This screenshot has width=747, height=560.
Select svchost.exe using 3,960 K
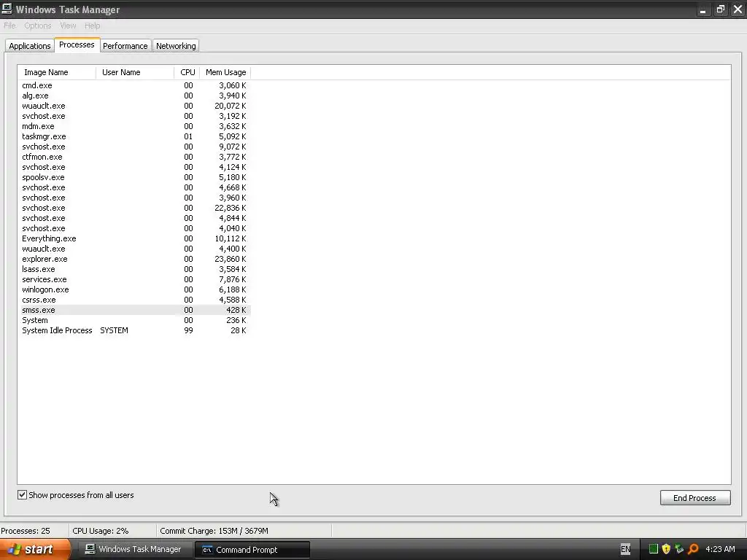134,198
